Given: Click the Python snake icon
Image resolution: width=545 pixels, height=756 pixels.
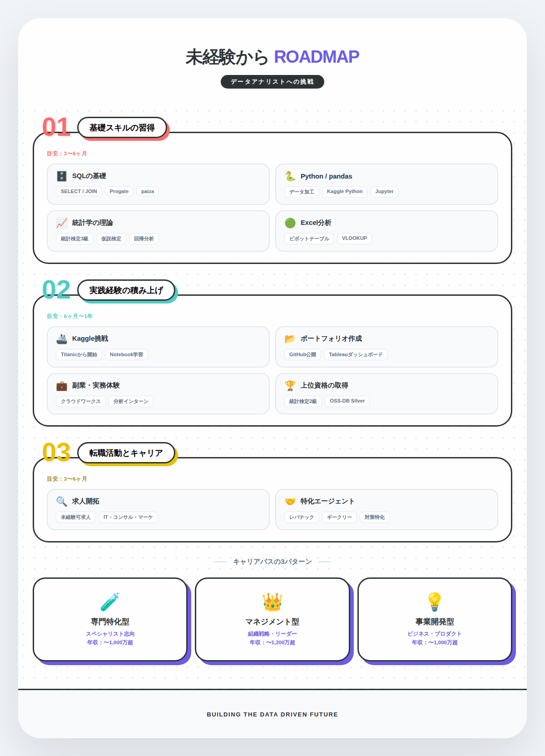Looking at the screenshot, I should [x=290, y=176].
